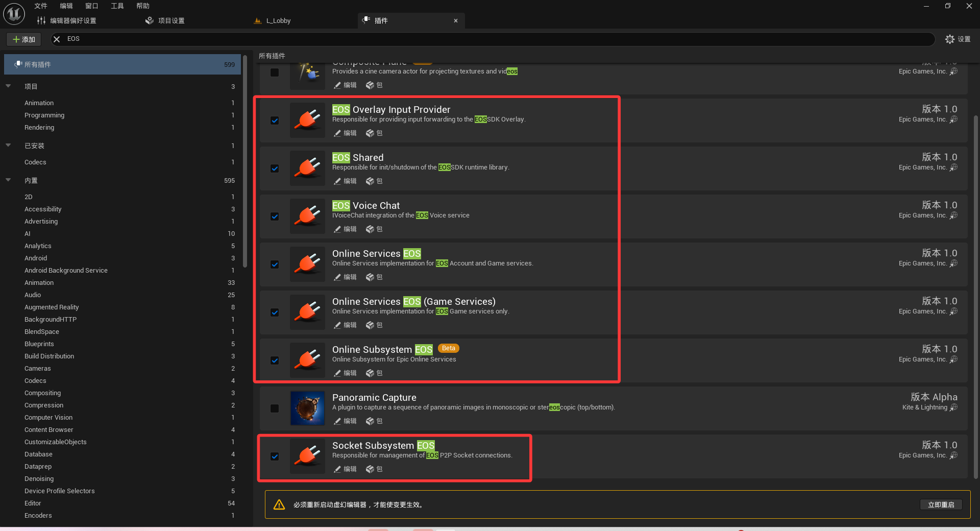980x531 pixels.
Task: Click the 立即重启 restart button
Action: tap(941, 504)
